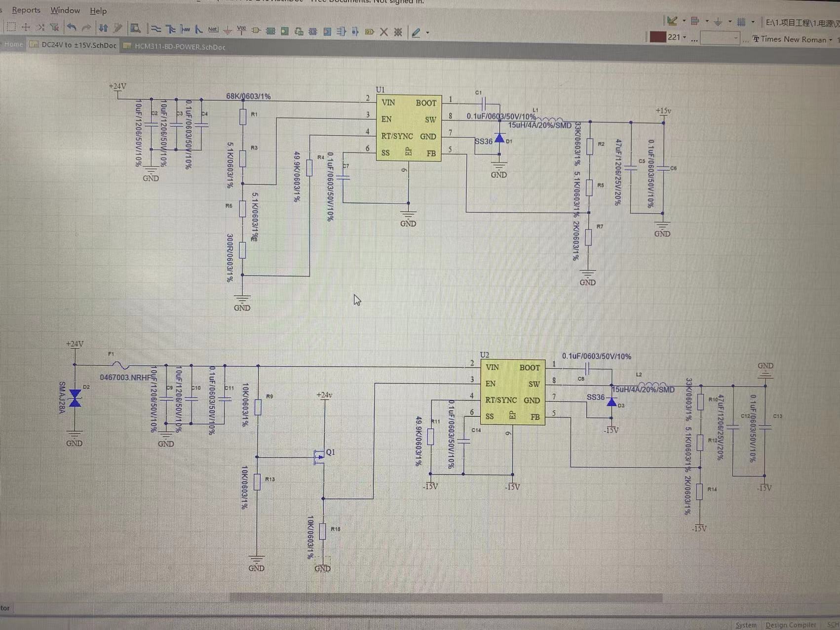Click the move selection crosshair icon
This screenshot has height=630, width=840.
click(26, 27)
